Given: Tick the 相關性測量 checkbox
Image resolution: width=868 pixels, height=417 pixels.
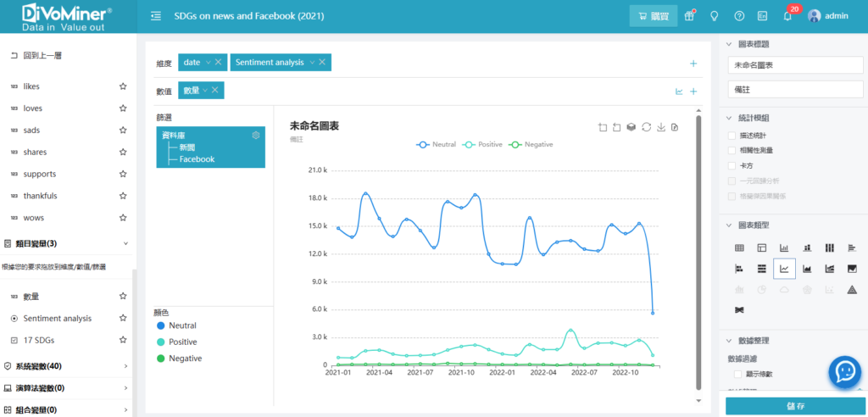Looking at the screenshot, I should 732,151.
